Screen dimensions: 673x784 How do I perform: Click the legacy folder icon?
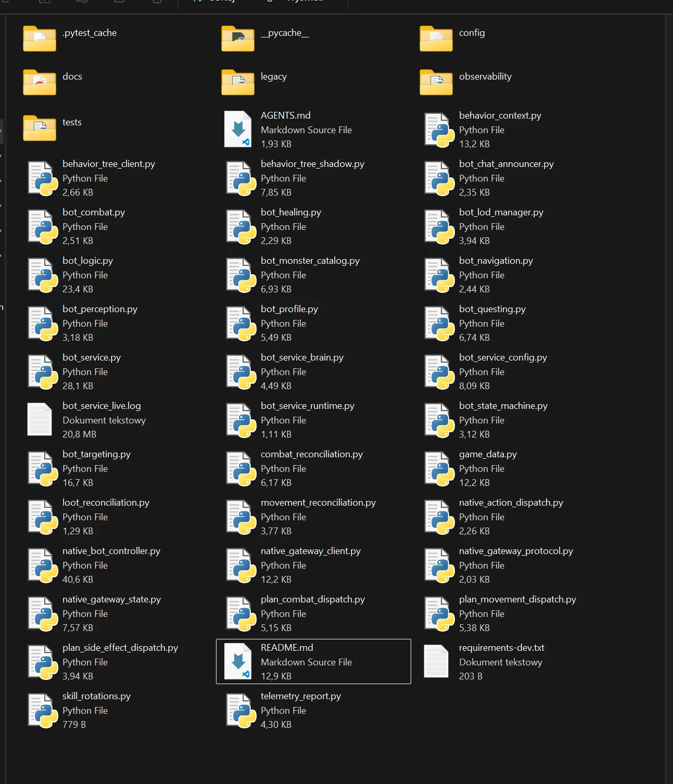[x=238, y=82]
